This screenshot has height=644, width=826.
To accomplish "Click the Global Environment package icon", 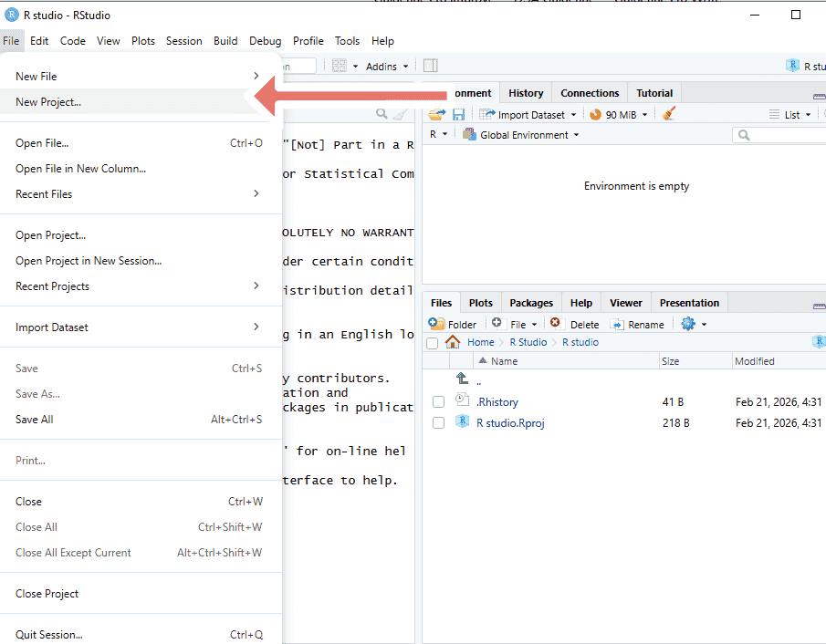I will [469, 135].
